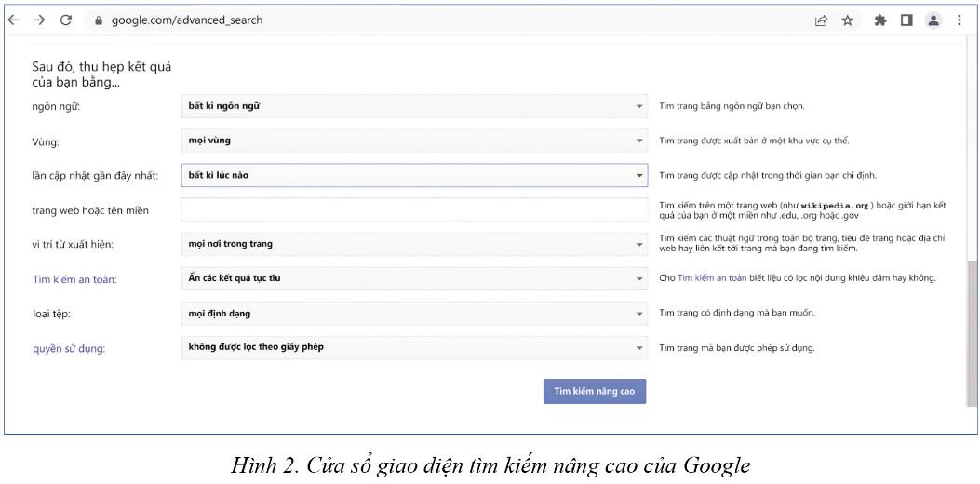This screenshot has width=980, height=484.
Task: Open the profile avatar menu
Action: pyautogui.click(x=933, y=20)
